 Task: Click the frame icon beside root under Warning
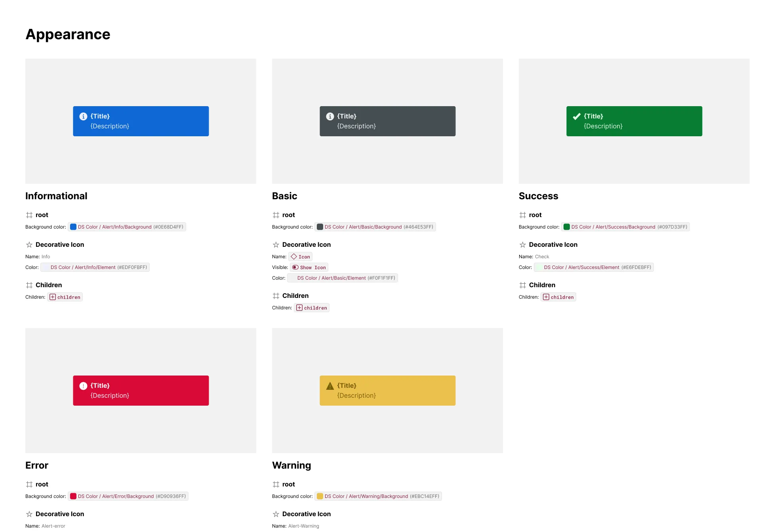276,484
